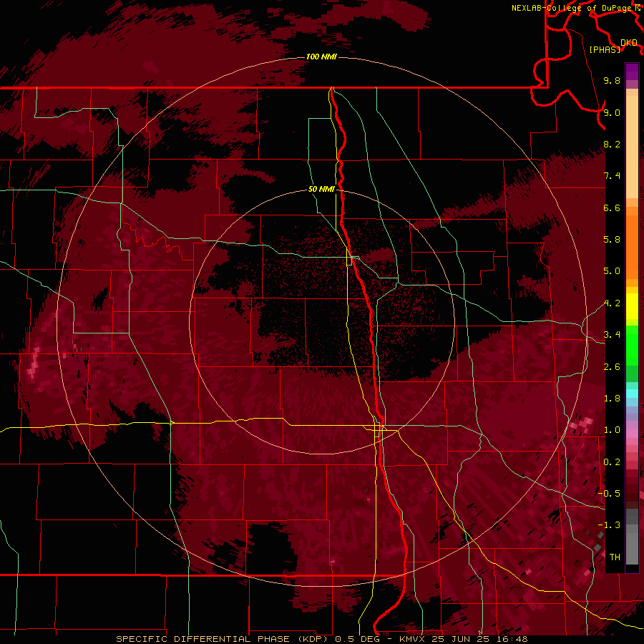Screen dimensions: 644x644
Task: Click the -0.5 value on the color scale
Action: [x=609, y=494]
